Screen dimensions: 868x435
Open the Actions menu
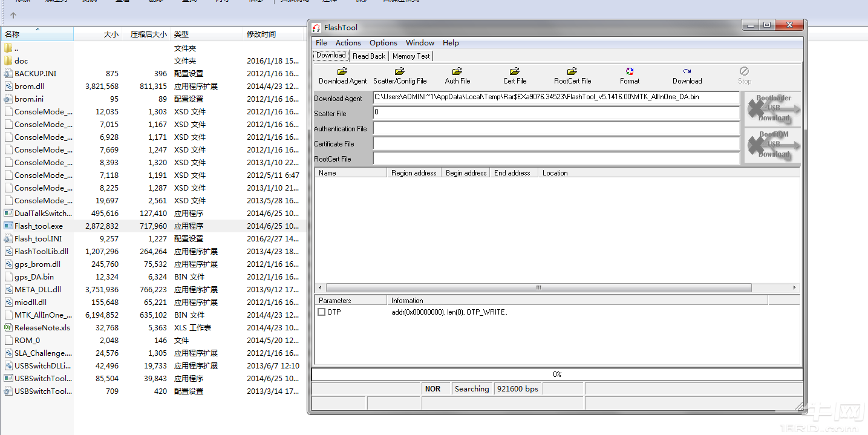pos(348,43)
